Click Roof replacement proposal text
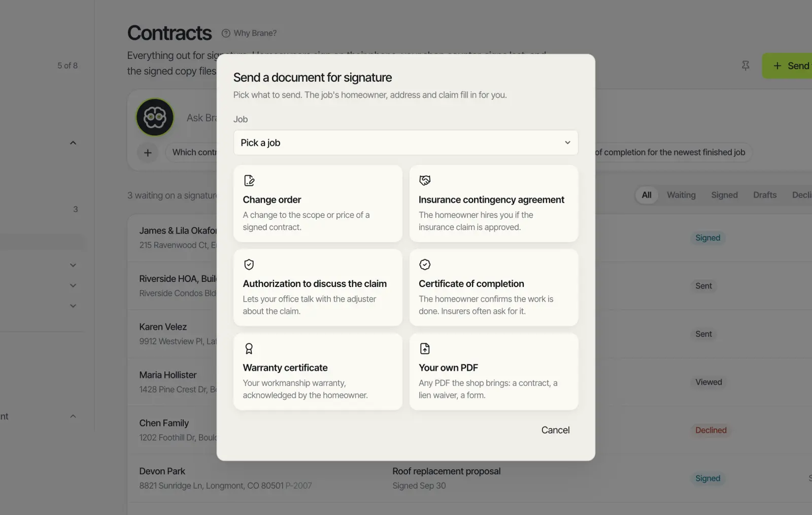The image size is (812, 515). click(x=446, y=471)
